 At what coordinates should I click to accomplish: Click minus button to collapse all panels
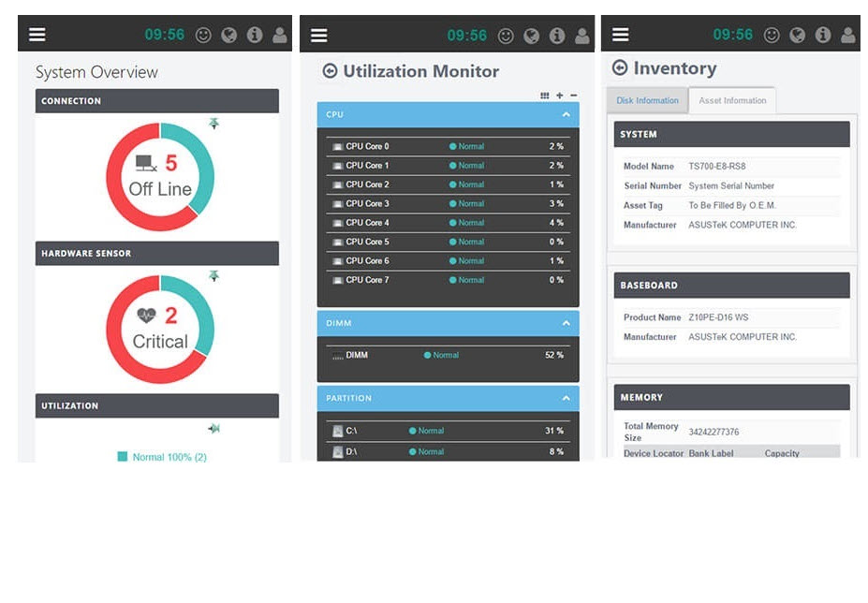pos(573,96)
